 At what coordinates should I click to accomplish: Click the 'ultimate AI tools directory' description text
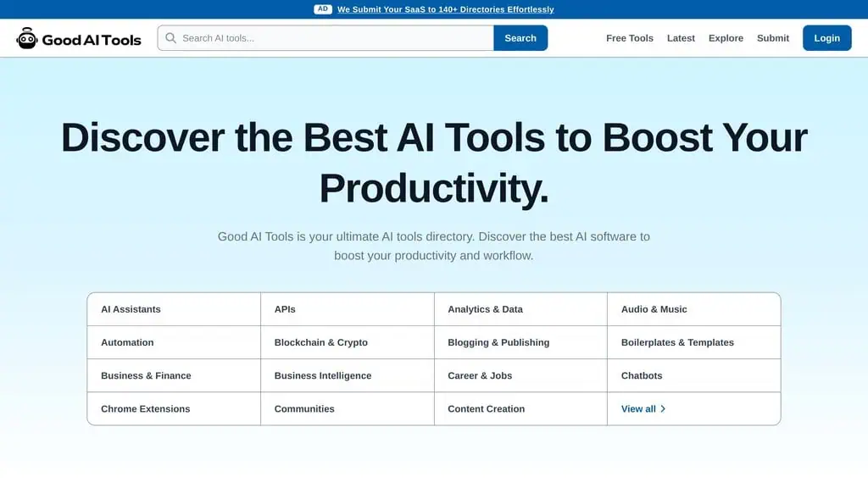(434, 246)
